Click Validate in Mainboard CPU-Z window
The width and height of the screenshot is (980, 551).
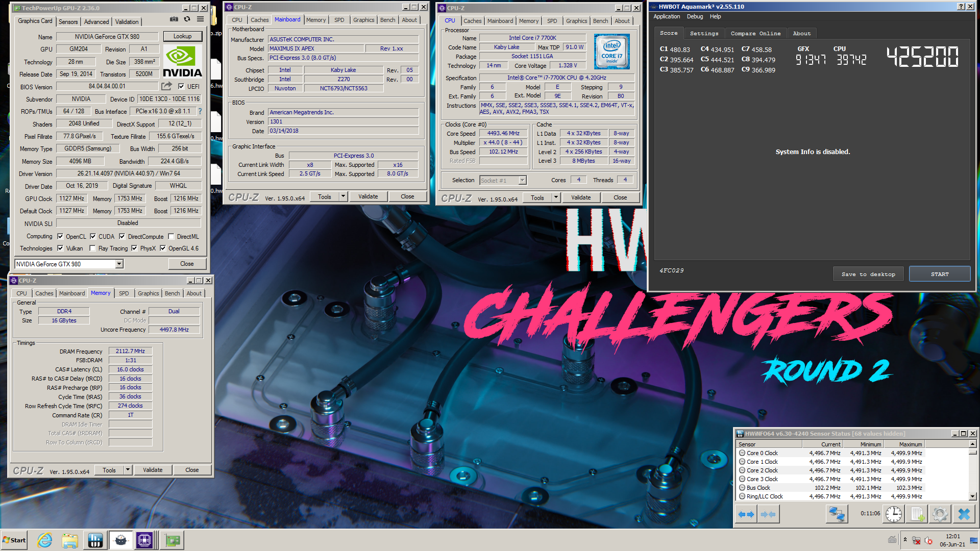[x=368, y=196]
